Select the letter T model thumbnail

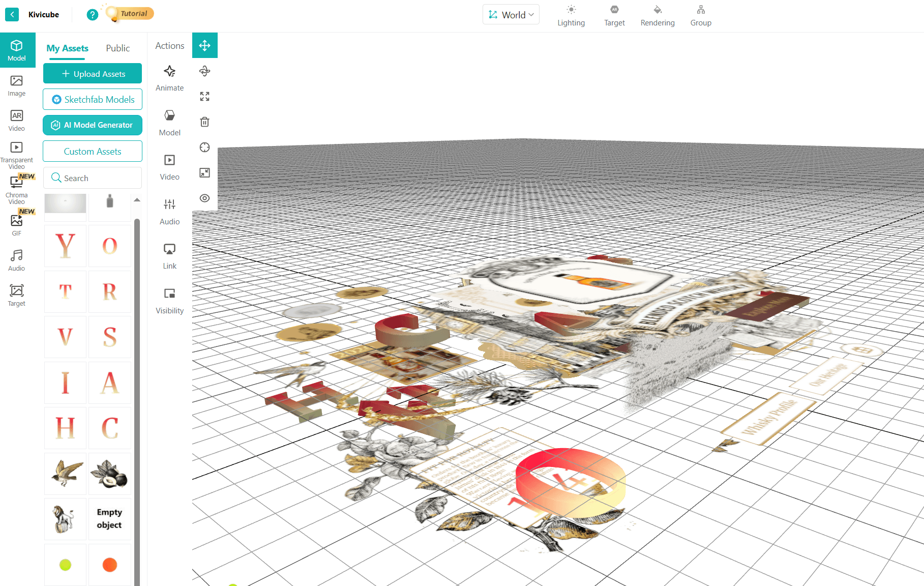65,291
